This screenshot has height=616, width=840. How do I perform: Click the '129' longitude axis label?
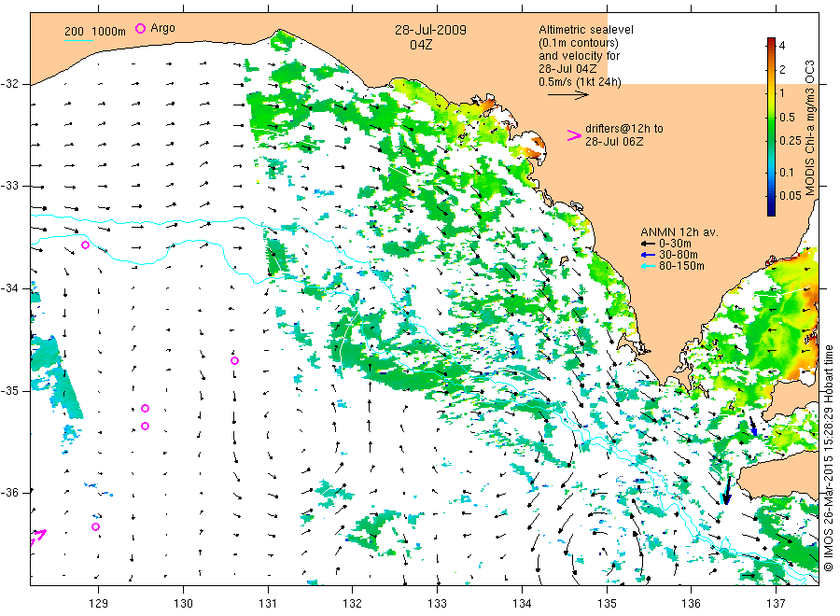tap(99, 604)
